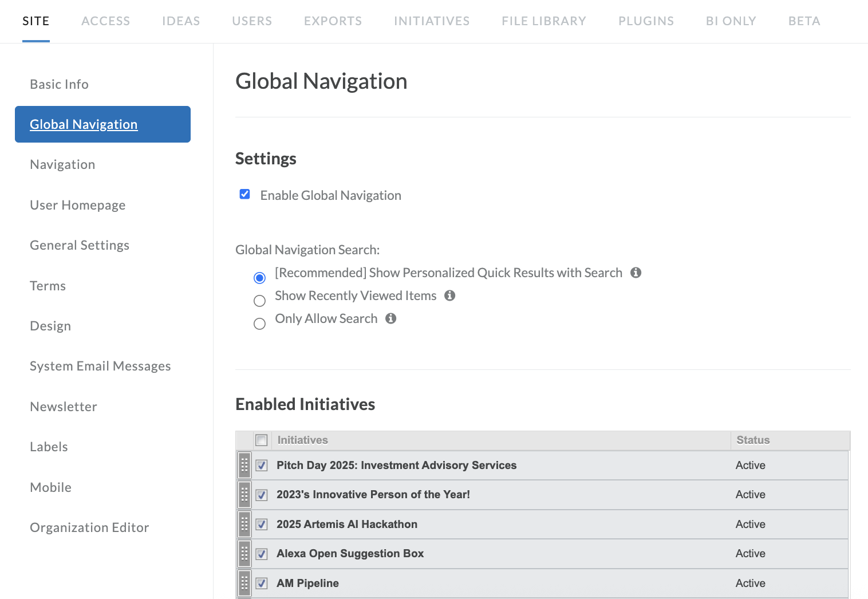Click Active status of Pitch Day 2025 row
The image size is (868, 599).
click(751, 466)
